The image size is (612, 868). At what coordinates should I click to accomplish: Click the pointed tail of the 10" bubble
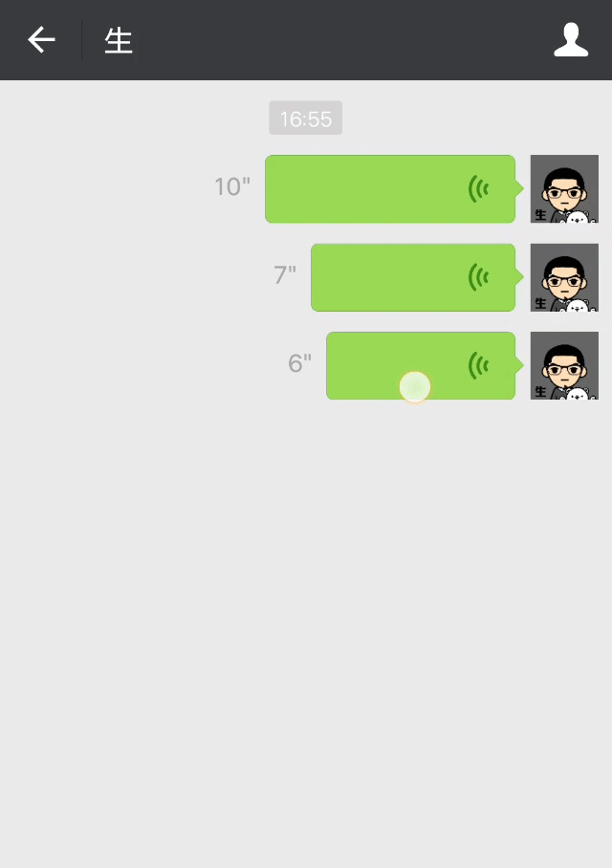click(519, 188)
